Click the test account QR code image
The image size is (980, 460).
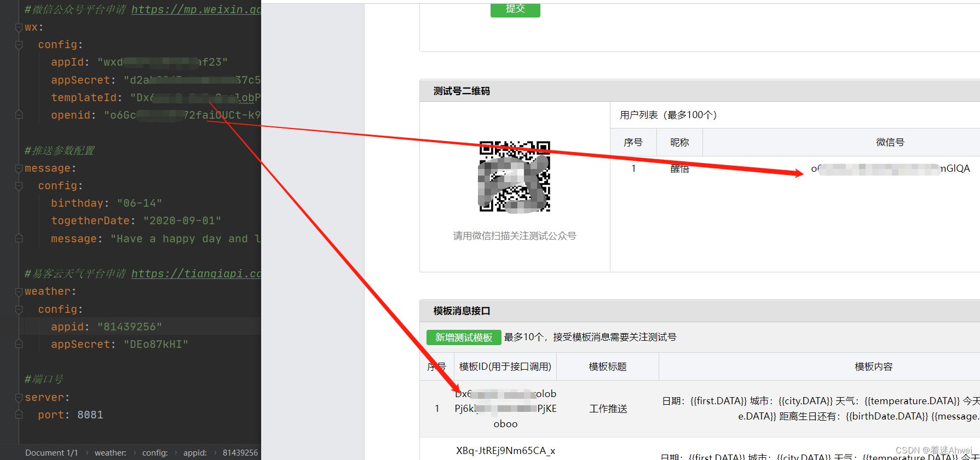[x=515, y=177]
